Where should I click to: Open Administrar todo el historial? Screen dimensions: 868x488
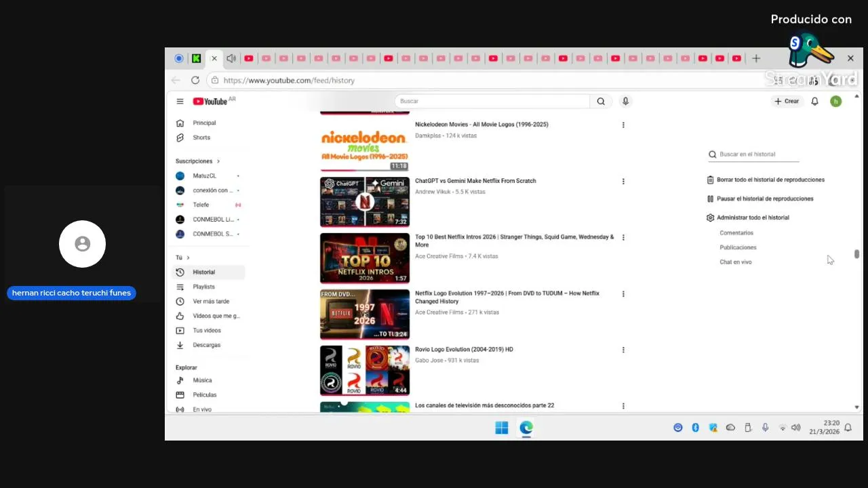[x=748, y=218]
